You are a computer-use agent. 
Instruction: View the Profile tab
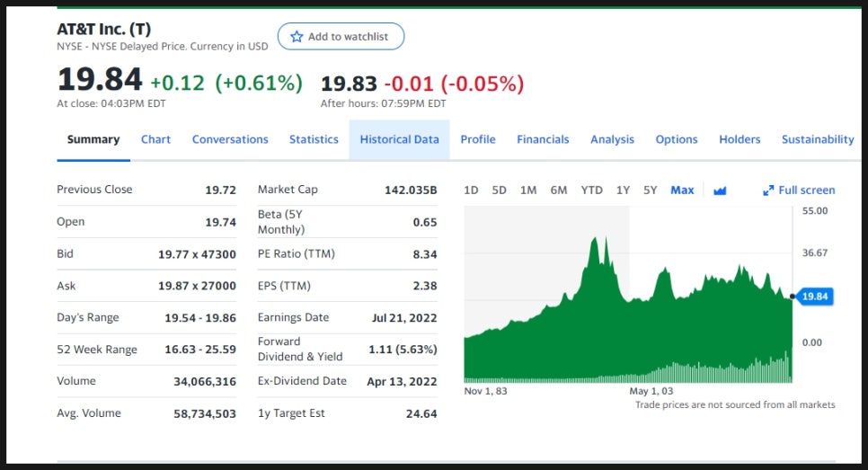pos(478,139)
